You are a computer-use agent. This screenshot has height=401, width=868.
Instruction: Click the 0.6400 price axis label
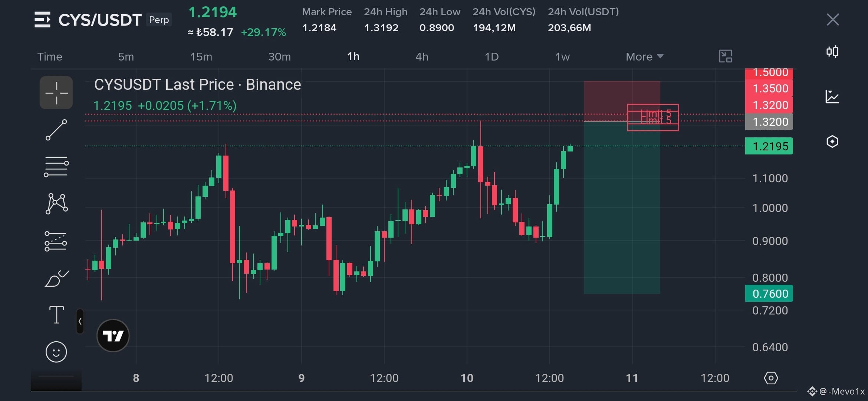770,347
